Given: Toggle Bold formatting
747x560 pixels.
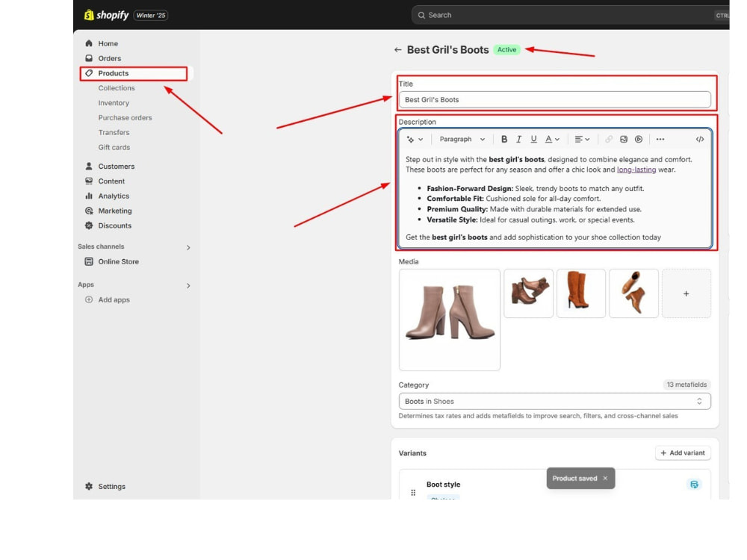Looking at the screenshot, I should click(504, 139).
